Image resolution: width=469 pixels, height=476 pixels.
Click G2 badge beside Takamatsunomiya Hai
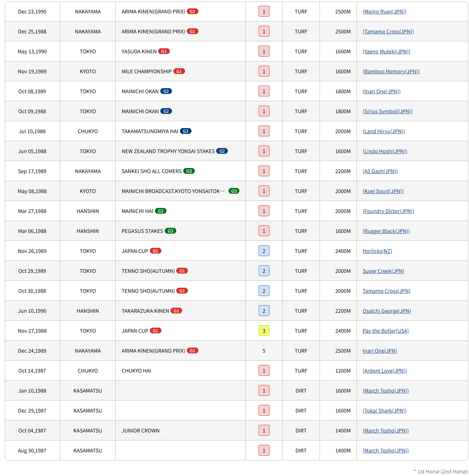click(x=186, y=131)
